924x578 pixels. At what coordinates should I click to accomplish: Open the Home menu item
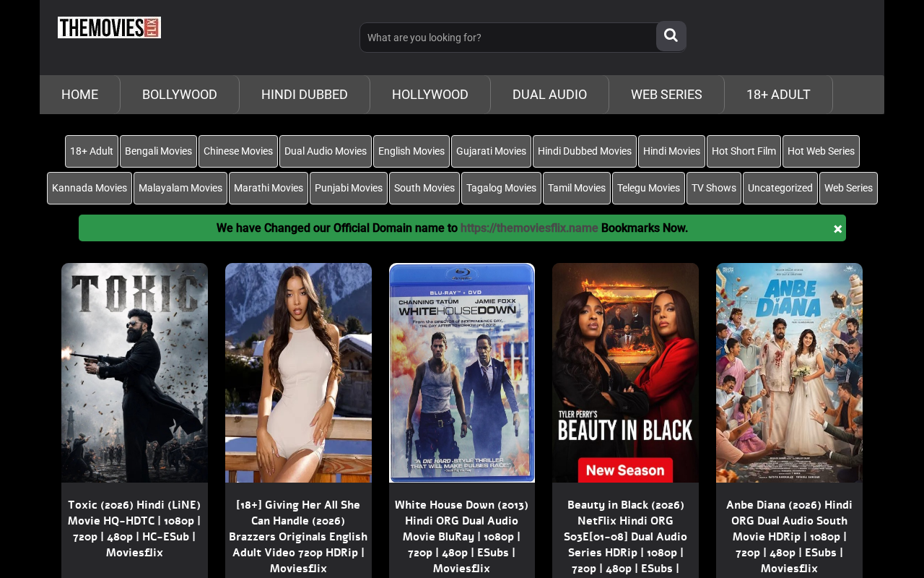coord(79,95)
